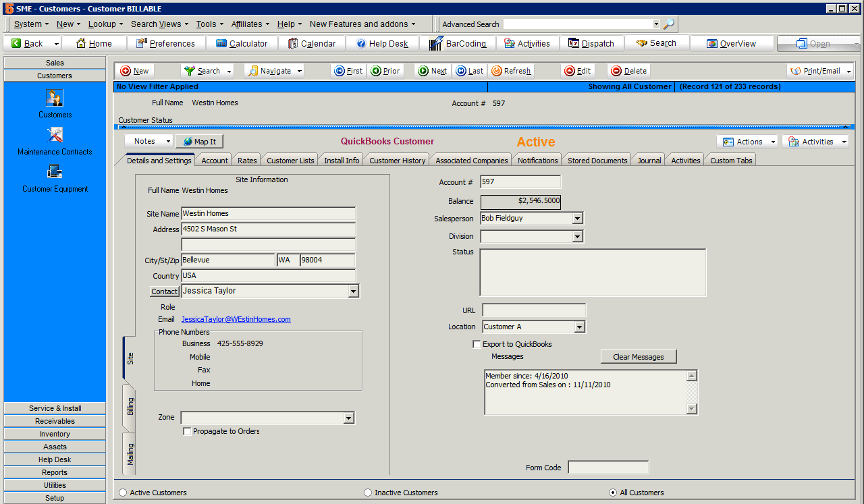Open the BarCoding tool

(458, 43)
